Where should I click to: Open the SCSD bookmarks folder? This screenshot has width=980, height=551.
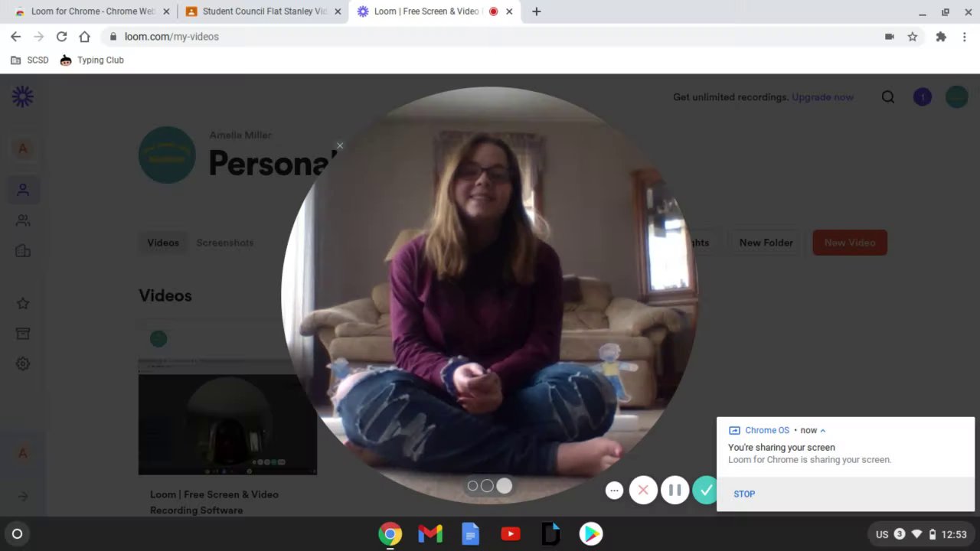pyautogui.click(x=30, y=60)
